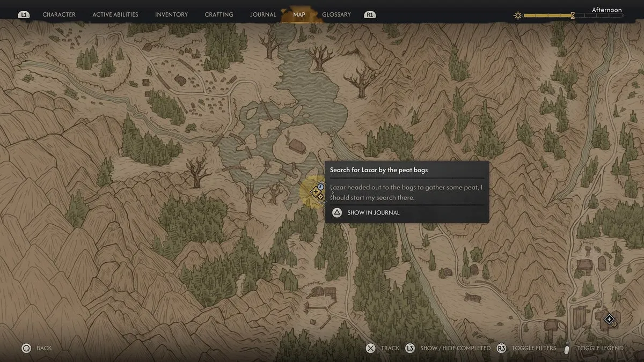The width and height of the screenshot is (644, 362).
Task: Click the sun time-of-day icon
Action: 517,16
